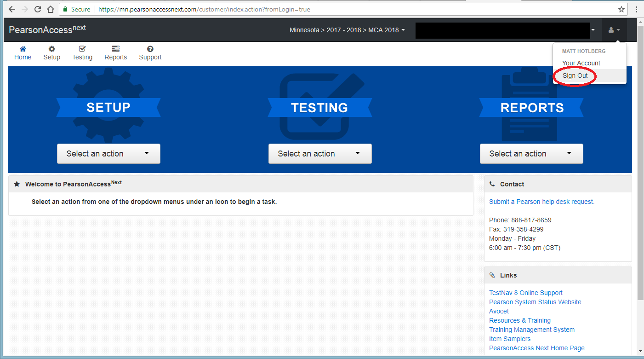Reload the page with the refresh icon
This screenshot has width=644, height=359.
pyautogui.click(x=38, y=9)
